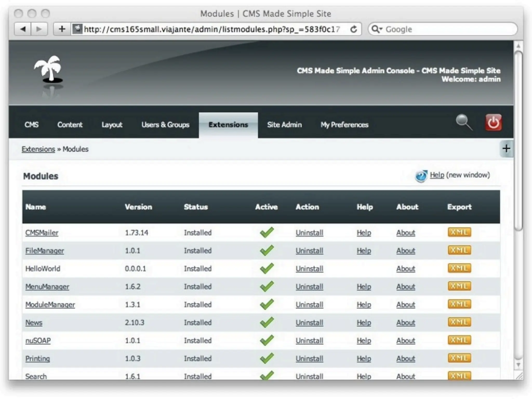Click version 2.10.3 in News row

[x=134, y=322]
